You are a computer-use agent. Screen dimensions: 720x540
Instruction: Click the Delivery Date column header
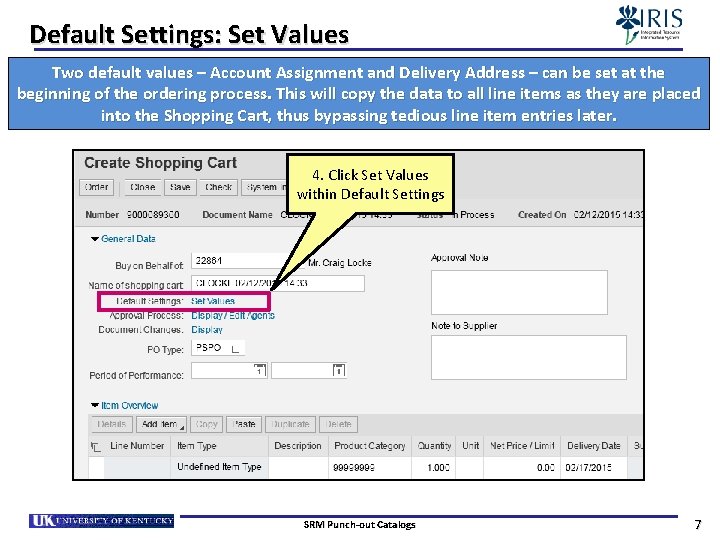[x=594, y=446]
